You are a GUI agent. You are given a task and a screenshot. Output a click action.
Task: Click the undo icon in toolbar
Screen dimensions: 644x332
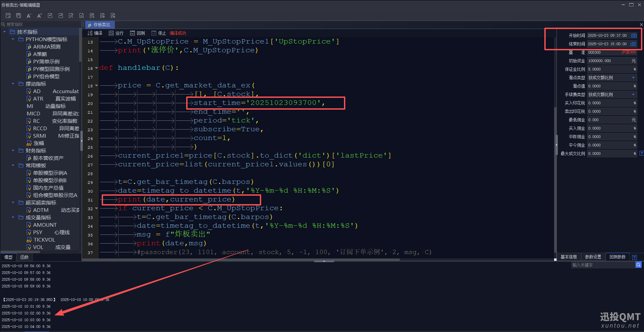50,16
